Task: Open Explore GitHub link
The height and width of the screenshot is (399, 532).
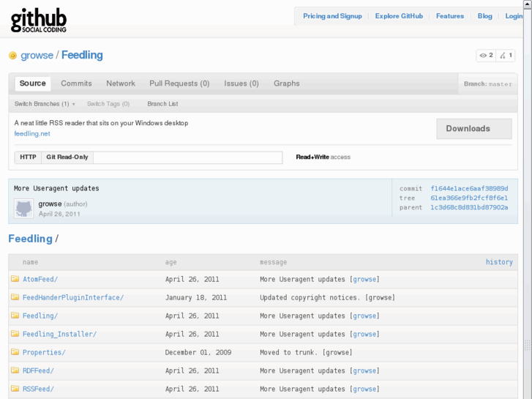Action: click(399, 16)
